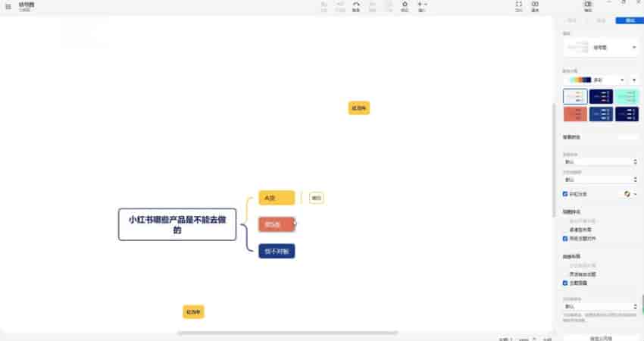The width and height of the screenshot is (644, 341).
Task: Select the floating yellow topic near top
Action: (x=359, y=108)
